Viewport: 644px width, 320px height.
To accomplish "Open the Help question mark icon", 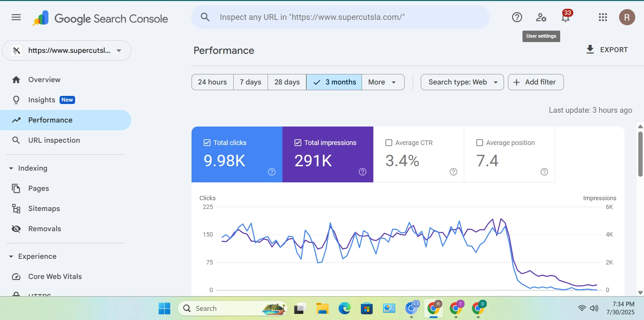I will [517, 17].
